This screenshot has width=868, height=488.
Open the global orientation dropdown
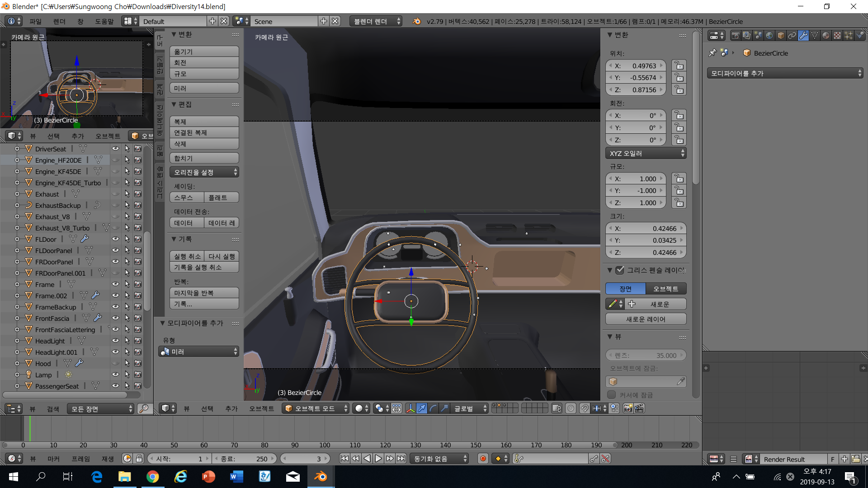[470, 408]
